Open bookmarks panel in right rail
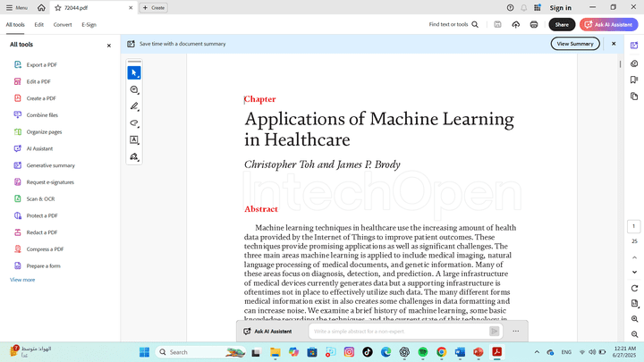 634,80
